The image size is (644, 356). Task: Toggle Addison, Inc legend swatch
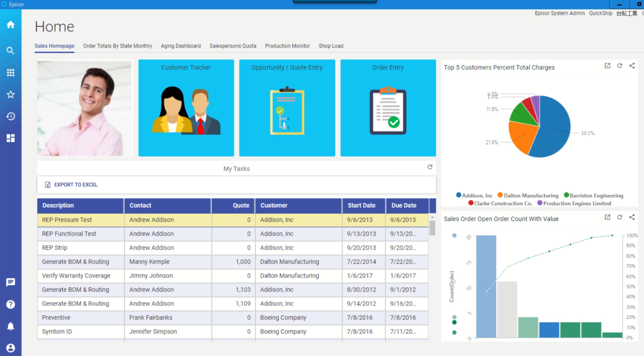pyautogui.click(x=458, y=195)
